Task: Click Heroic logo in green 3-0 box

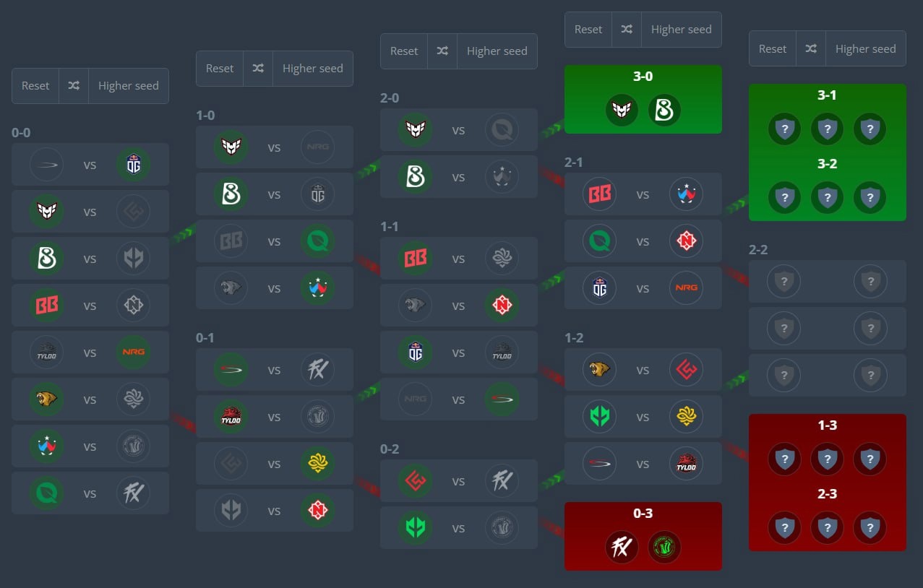Action: pos(622,111)
